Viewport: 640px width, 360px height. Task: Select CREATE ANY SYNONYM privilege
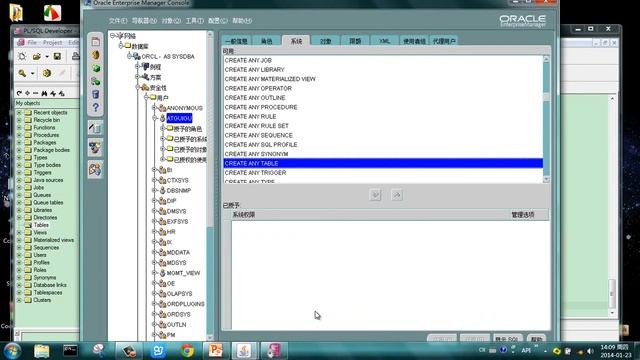pyautogui.click(x=383, y=154)
